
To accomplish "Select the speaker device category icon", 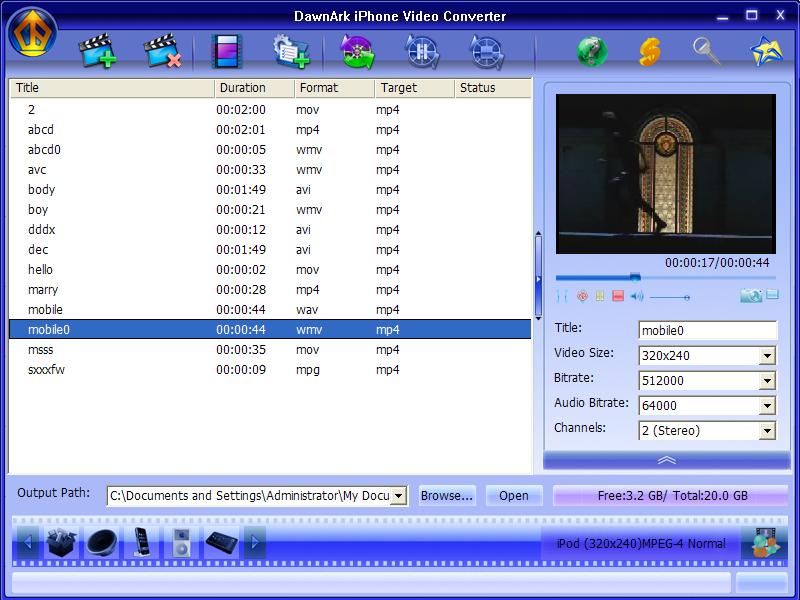I will coord(102,542).
